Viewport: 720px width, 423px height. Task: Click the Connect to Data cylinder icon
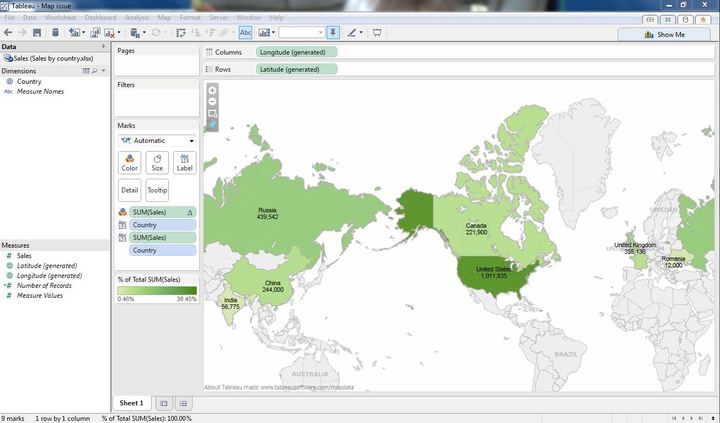point(55,33)
